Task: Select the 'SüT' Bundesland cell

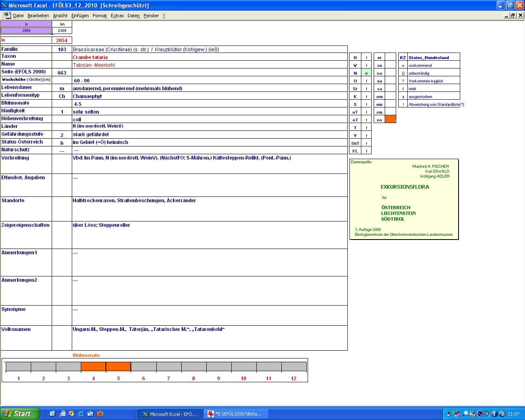Action: (x=355, y=143)
